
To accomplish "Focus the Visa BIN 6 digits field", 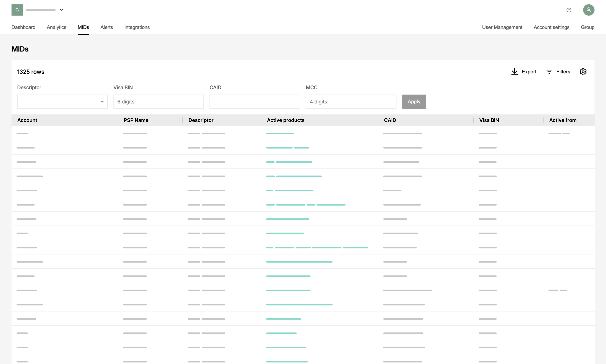I will coord(159,101).
